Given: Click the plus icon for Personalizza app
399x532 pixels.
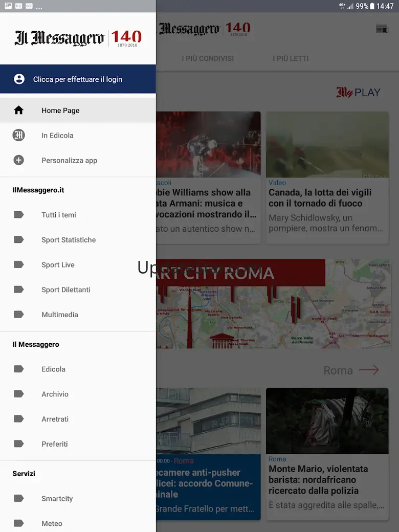Looking at the screenshot, I should point(18,160).
